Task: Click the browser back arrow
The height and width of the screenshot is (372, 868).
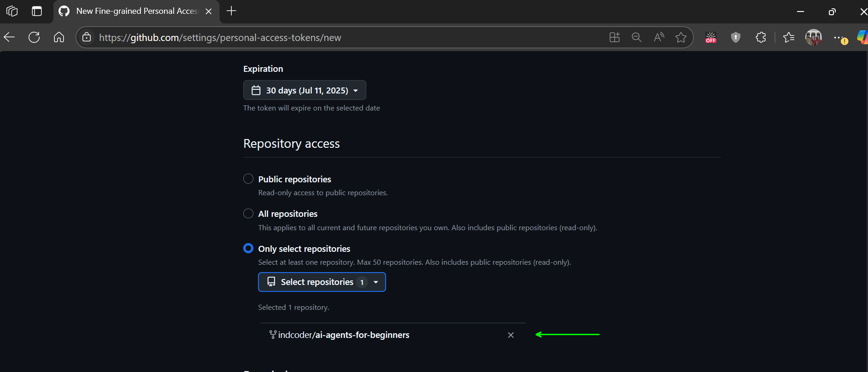Action: pos(10,37)
